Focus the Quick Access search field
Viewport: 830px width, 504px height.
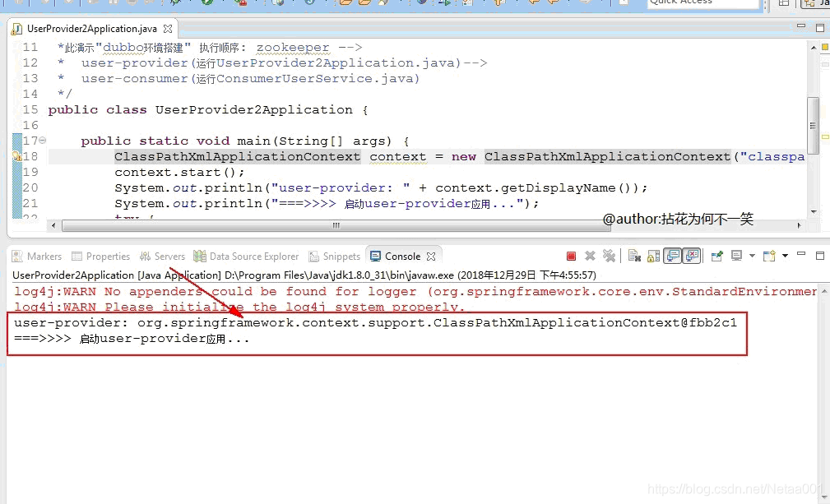click(703, 3)
